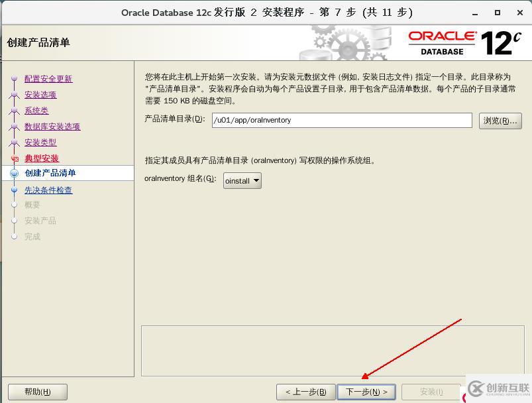532x403 pixels.
Task: Maximize the installer window
Action: 498,13
